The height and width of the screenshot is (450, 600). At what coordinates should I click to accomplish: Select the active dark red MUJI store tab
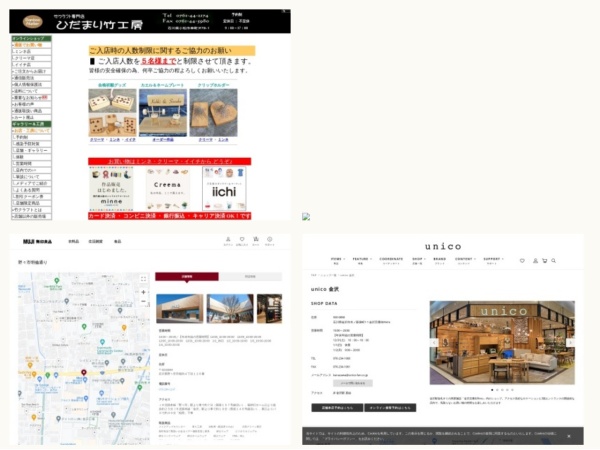(187, 276)
